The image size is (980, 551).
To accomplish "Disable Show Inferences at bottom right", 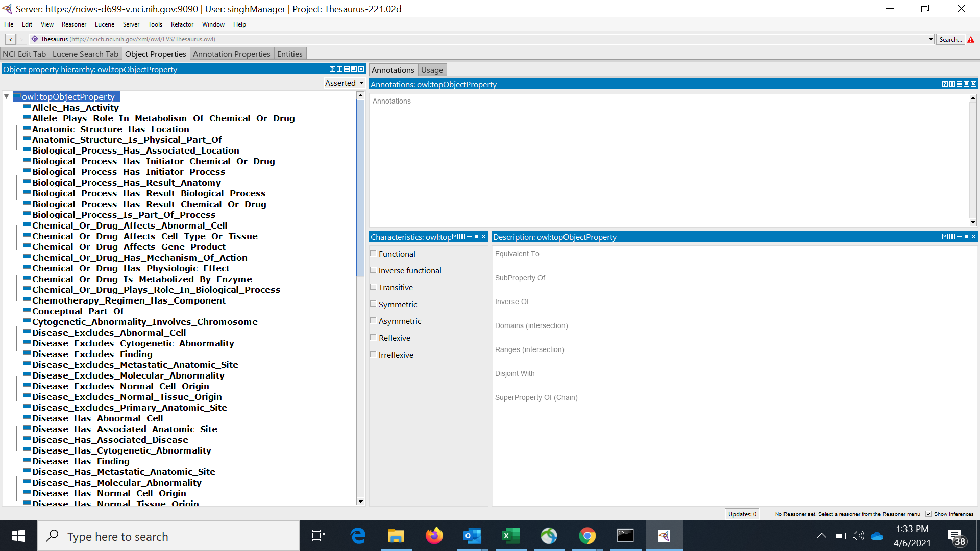I will click(x=928, y=514).
